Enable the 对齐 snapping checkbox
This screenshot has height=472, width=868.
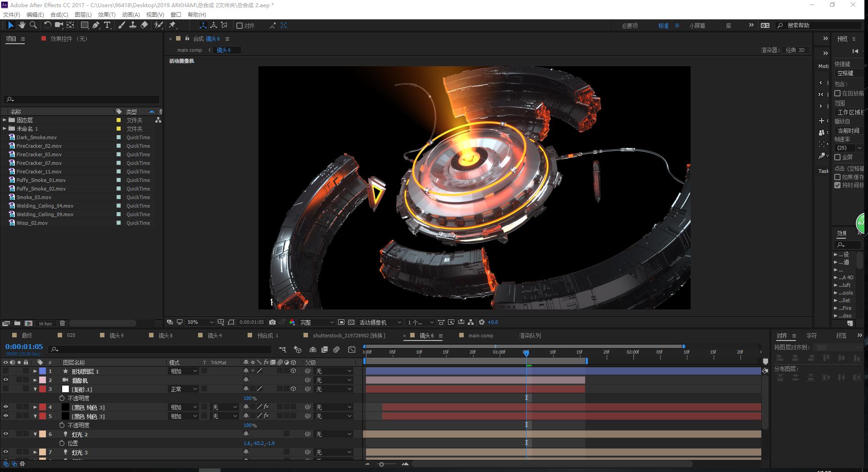pos(240,26)
